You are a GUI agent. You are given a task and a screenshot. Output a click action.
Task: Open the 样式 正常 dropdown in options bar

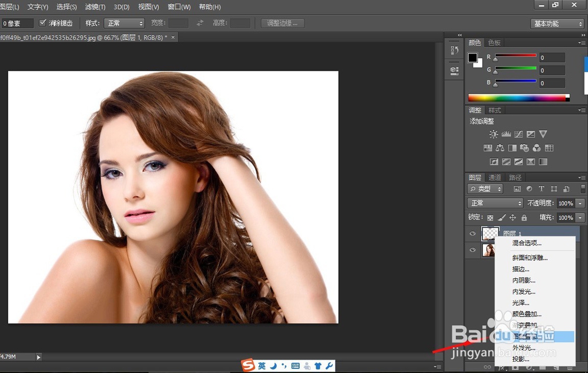(124, 24)
